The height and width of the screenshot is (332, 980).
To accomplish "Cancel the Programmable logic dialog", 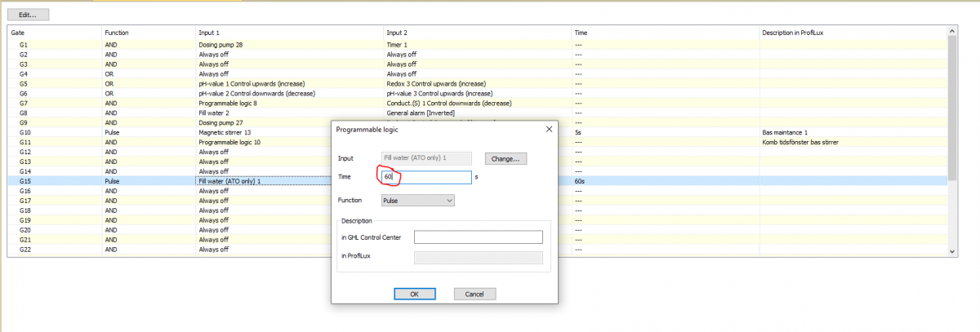I will [474, 294].
